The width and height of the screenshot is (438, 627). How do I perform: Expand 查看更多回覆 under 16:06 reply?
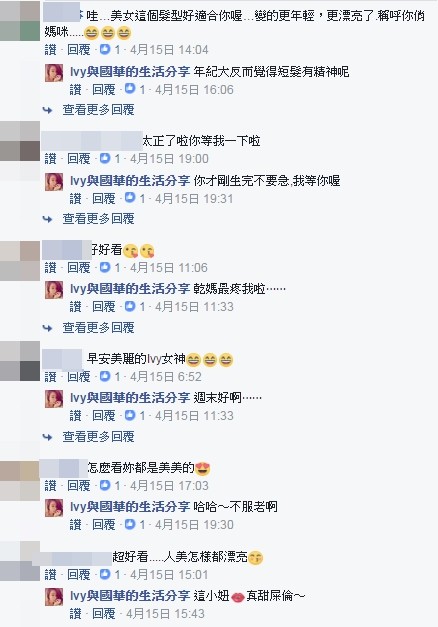pyautogui.click(x=98, y=110)
